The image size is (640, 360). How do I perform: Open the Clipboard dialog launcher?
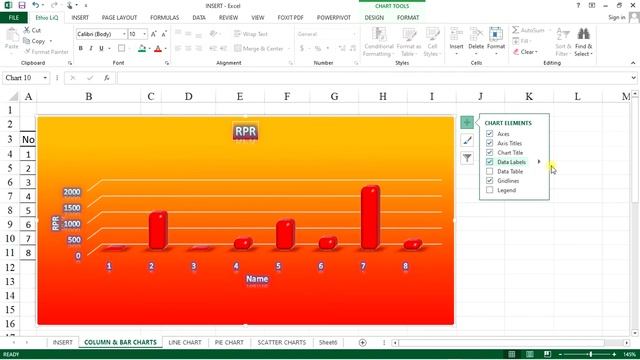click(70, 63)
